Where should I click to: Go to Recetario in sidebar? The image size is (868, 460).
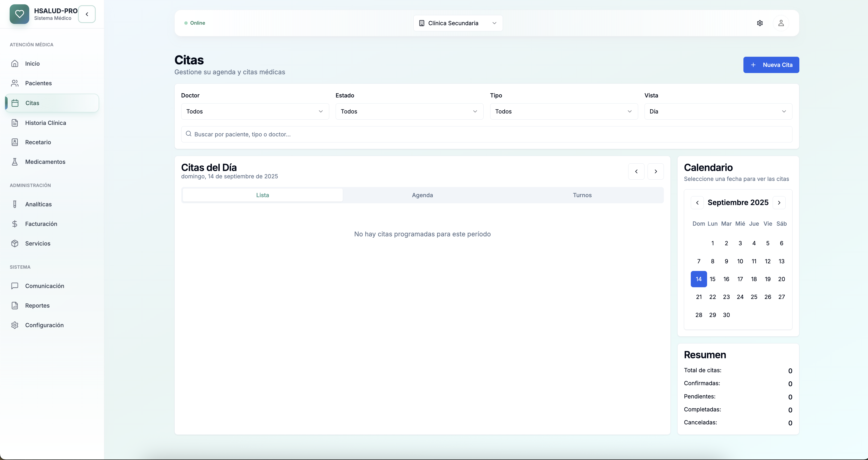coord(38,142)
